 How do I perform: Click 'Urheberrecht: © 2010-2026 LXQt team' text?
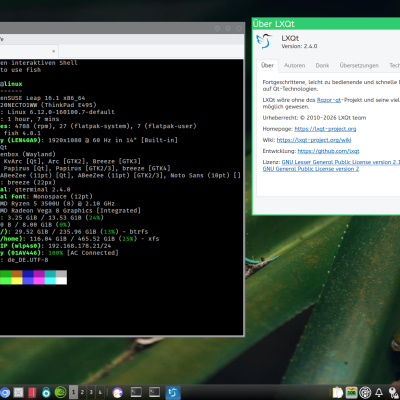pos(314,118)
